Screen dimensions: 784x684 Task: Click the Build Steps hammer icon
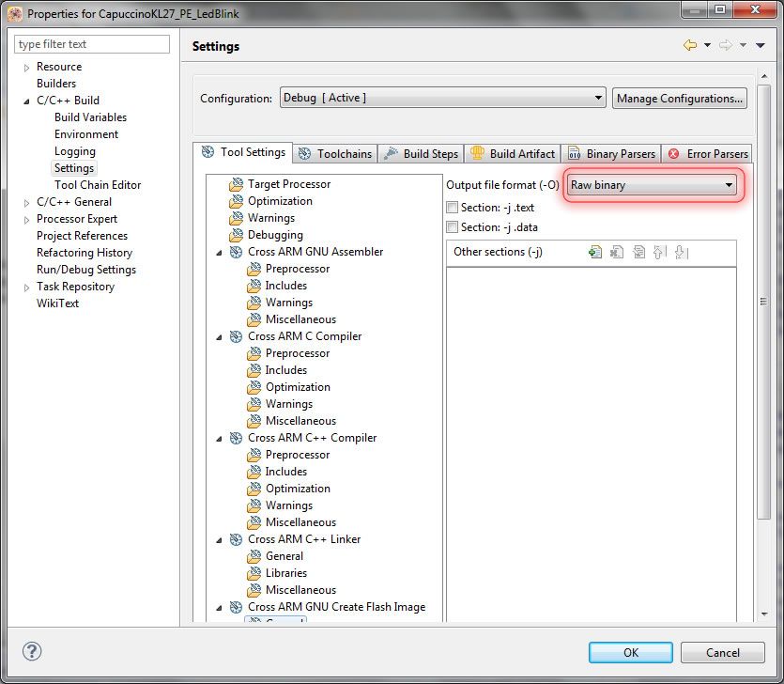(x=391, y=153)
